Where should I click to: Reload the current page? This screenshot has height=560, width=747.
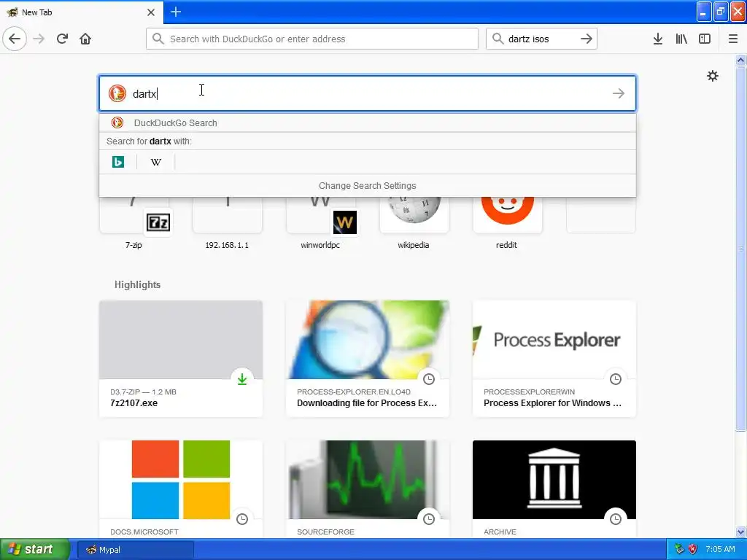63,39
